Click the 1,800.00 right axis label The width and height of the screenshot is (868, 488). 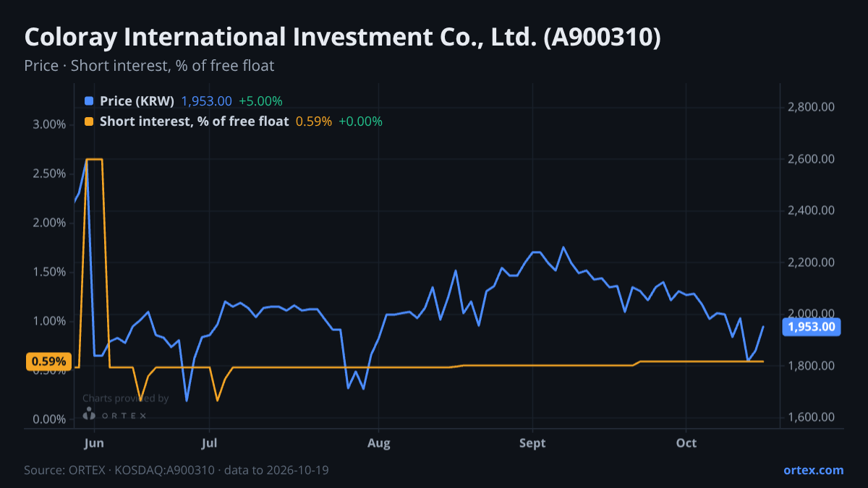[811, 366]
